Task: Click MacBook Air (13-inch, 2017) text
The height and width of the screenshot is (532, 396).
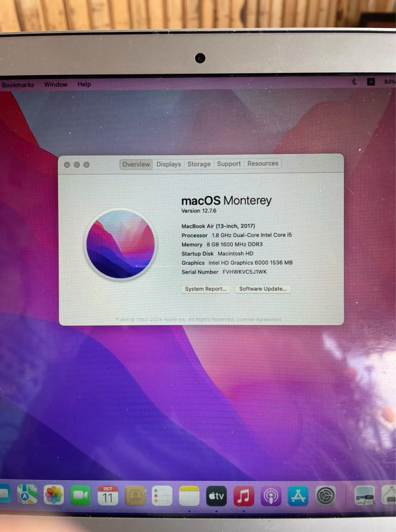Action: [x=218, y=226]
